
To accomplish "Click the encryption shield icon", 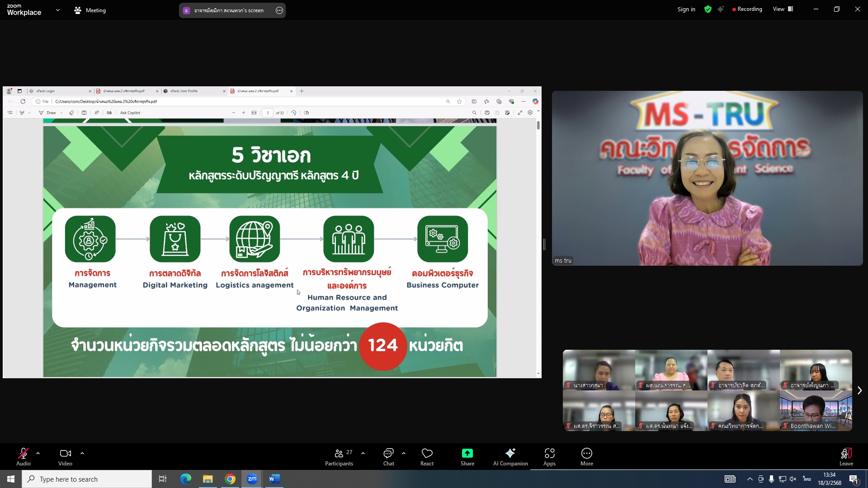I will [x=708, y=9].
